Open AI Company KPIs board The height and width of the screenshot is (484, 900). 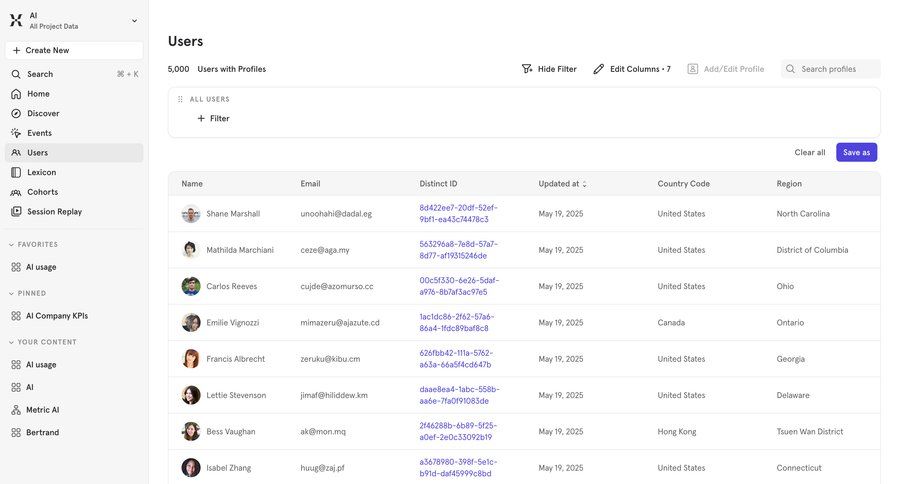57,316
